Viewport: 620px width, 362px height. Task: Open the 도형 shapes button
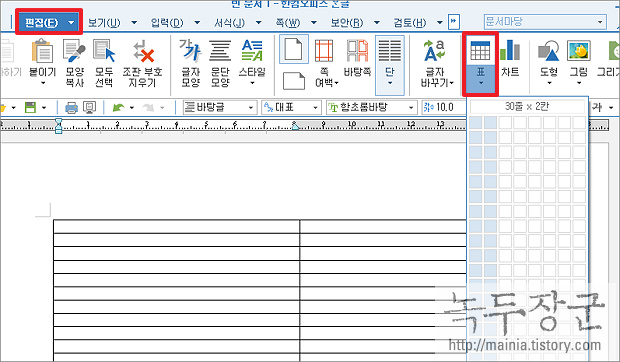[x=549, y=62]
